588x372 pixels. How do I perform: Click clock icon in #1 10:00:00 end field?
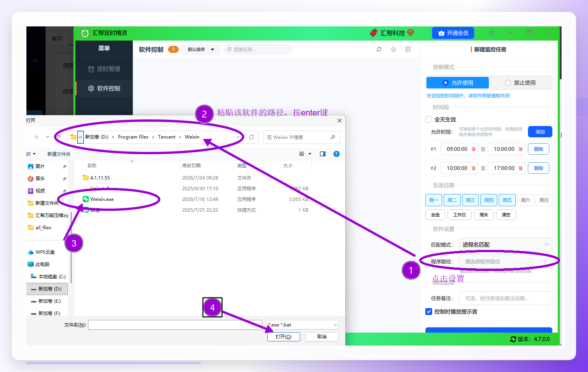(521, 149)
